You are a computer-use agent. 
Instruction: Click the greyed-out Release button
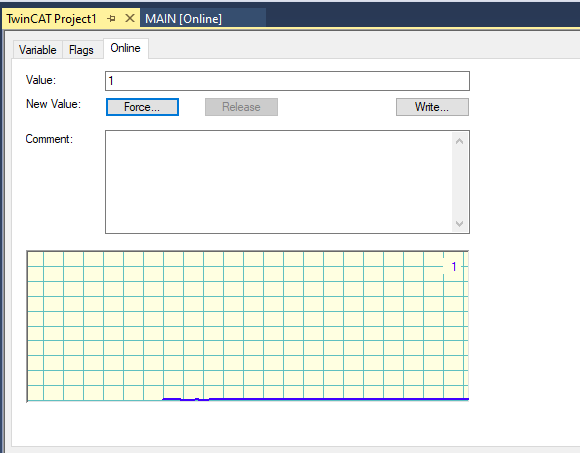(241, 107)
